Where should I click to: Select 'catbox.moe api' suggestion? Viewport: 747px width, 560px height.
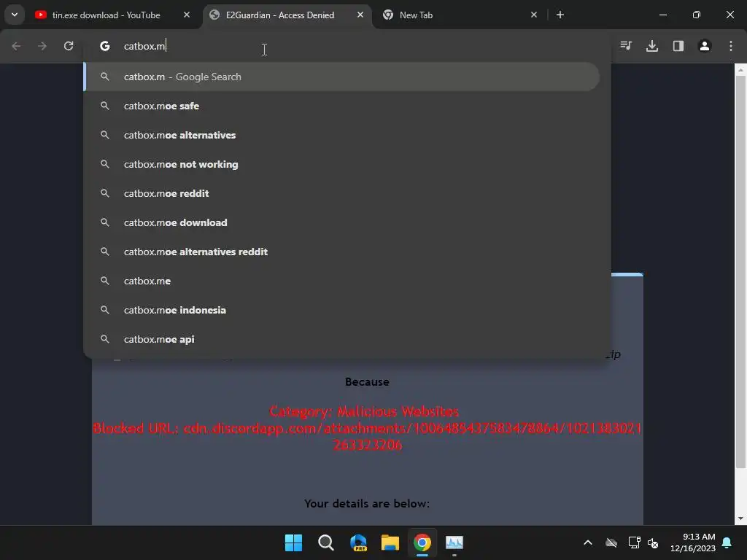(341, 339)
